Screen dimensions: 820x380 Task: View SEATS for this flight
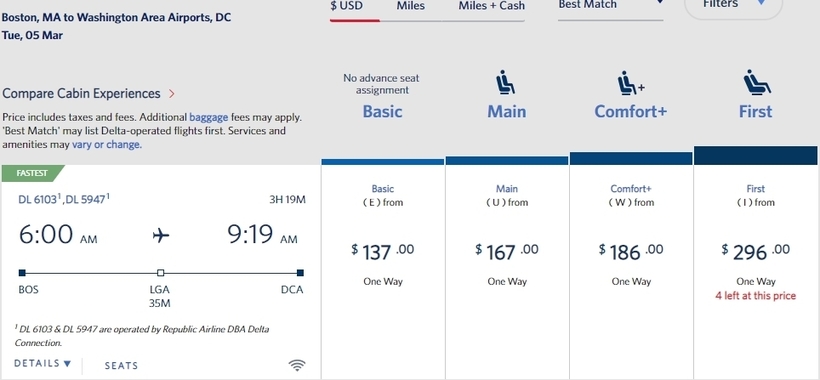(121, 366)
